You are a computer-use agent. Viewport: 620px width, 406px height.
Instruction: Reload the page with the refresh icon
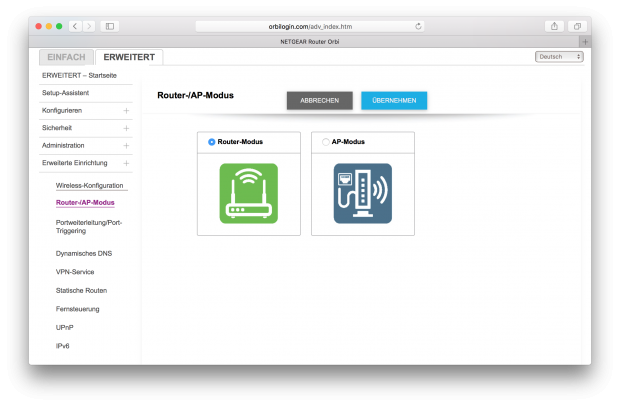pos(418,26)
